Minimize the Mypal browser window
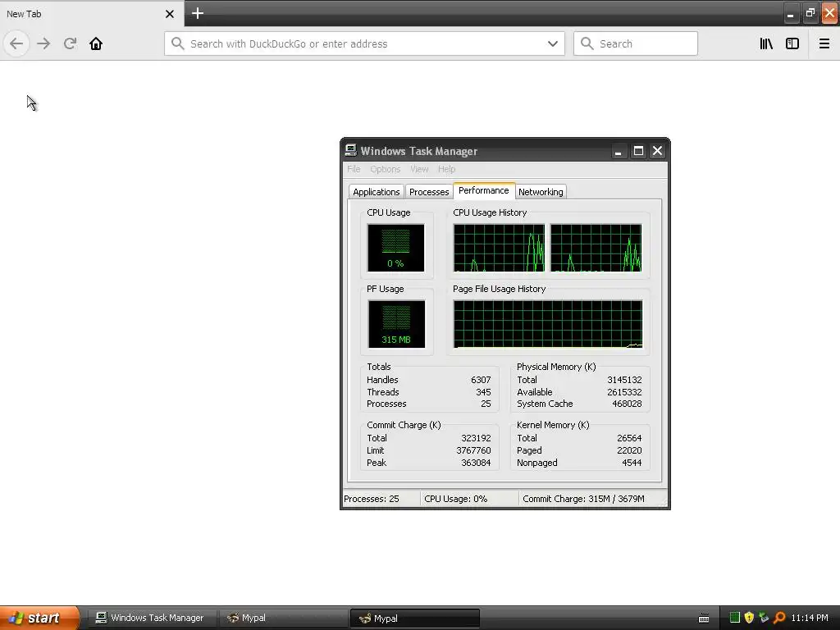 (x=790, y=15)
